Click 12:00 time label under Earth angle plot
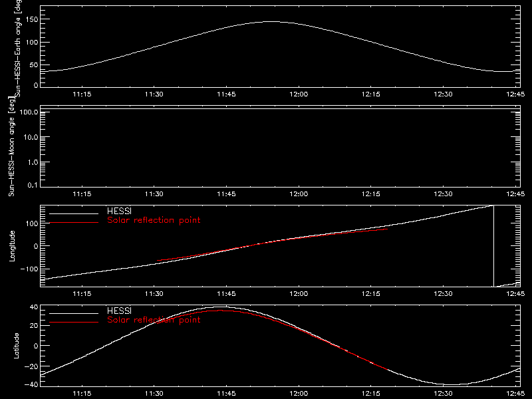 point(299,94)
